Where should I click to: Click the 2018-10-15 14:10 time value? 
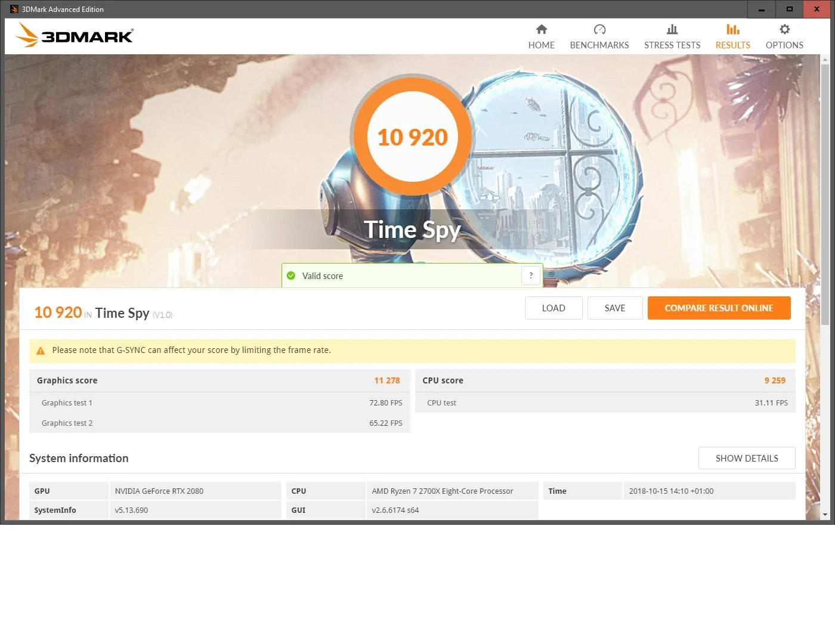coord(671,491)
